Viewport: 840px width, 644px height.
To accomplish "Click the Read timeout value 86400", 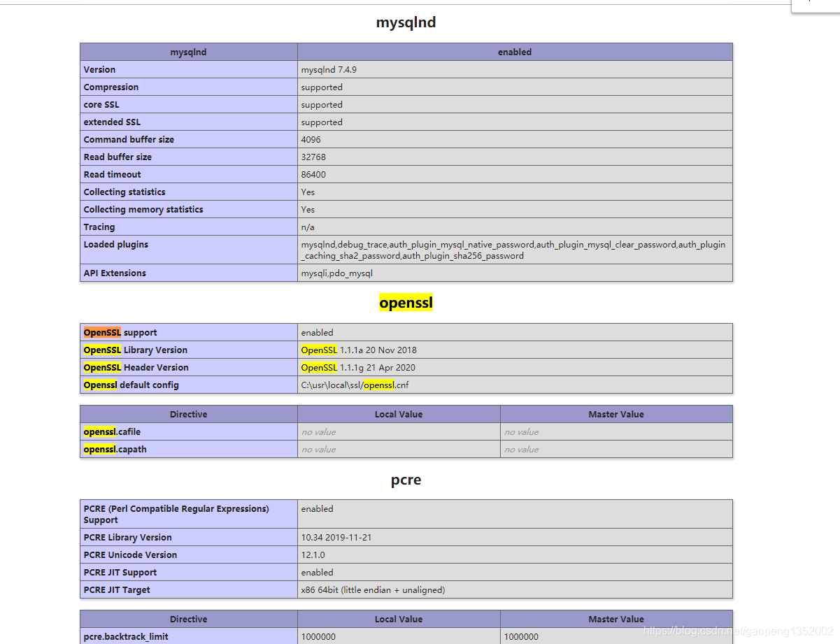I will tap(313, 174).
